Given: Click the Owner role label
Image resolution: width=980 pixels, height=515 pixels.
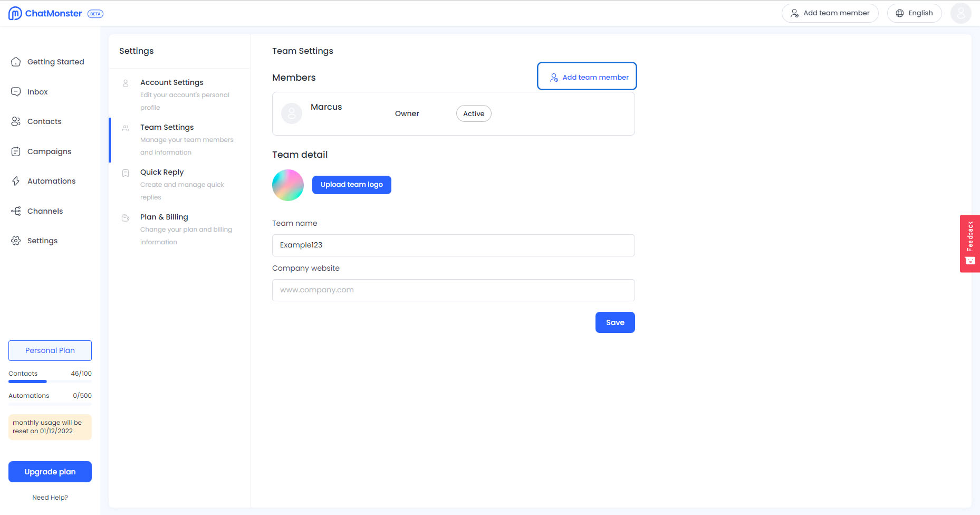Looking at the screenshot, I should pyautogui.click(x=407, y=113).
